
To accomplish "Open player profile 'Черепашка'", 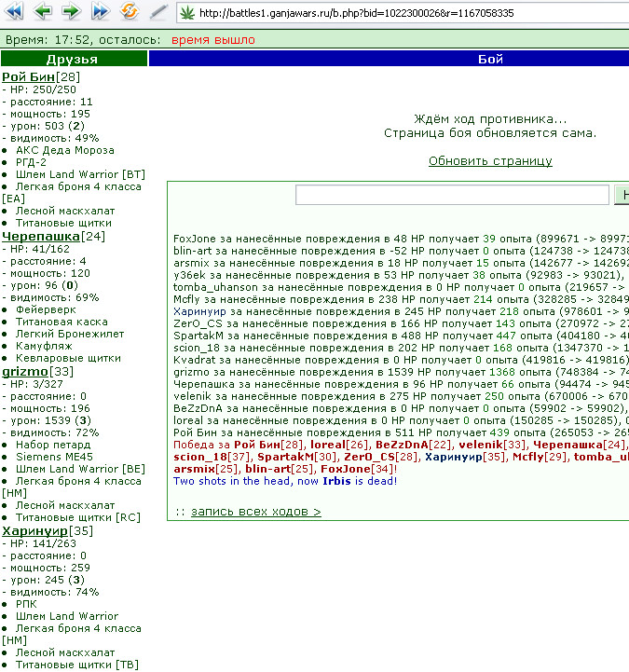I will point(41,237).
